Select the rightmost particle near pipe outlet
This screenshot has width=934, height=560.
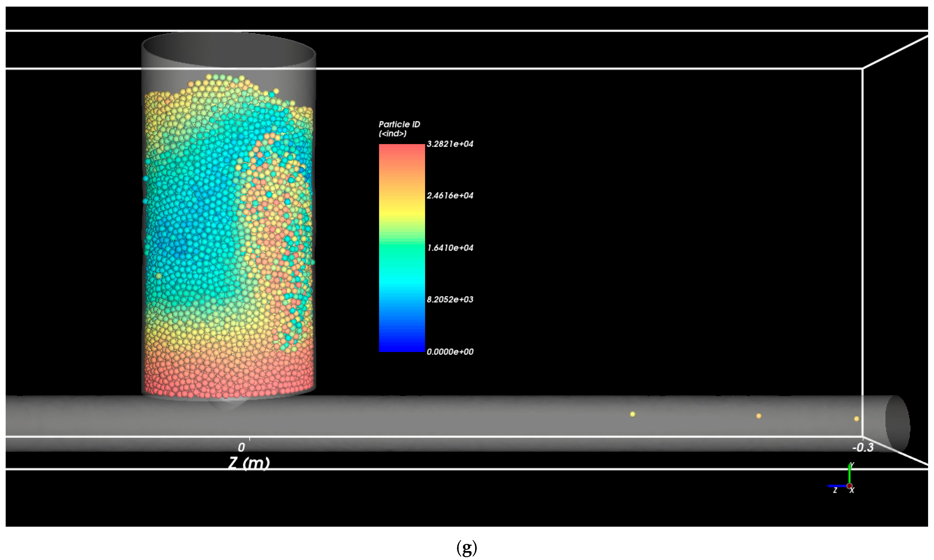coord(857,419)
